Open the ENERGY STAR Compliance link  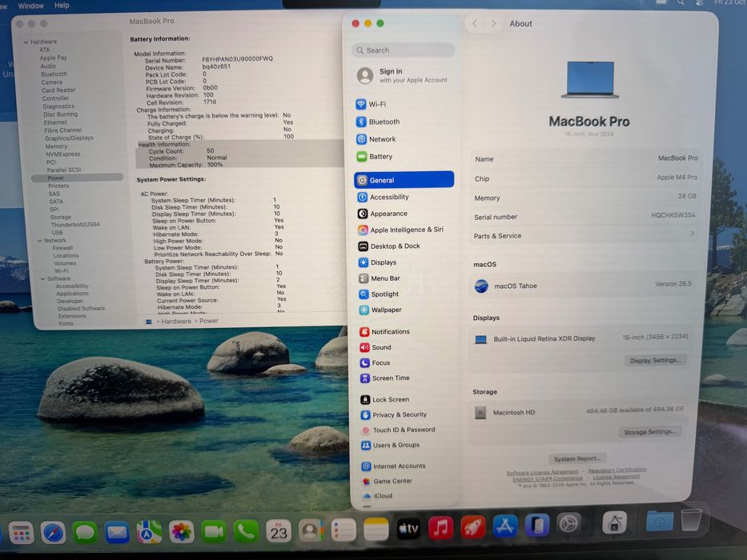coord(548,478)
